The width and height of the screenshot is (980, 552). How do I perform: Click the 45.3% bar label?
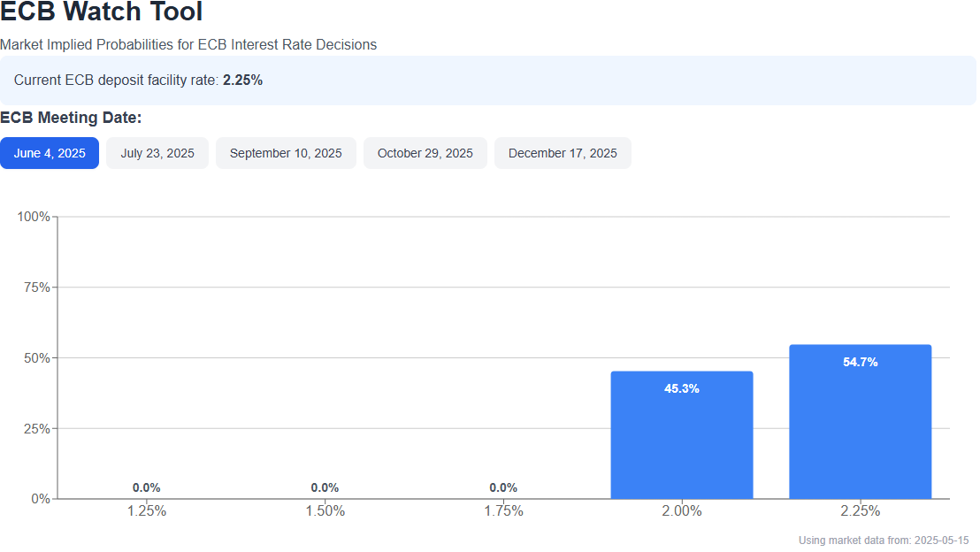pyautogui.click(x=682, y=388)
